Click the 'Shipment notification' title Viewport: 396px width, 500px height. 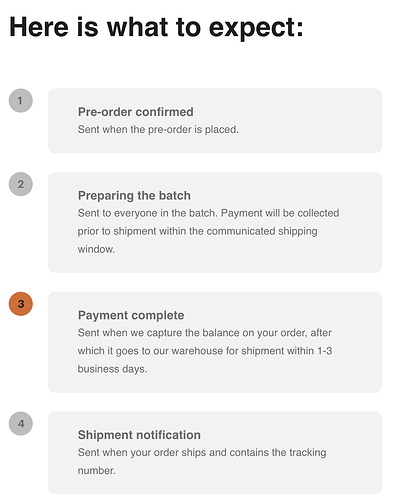pyautogui.click(x=139, y=435)
